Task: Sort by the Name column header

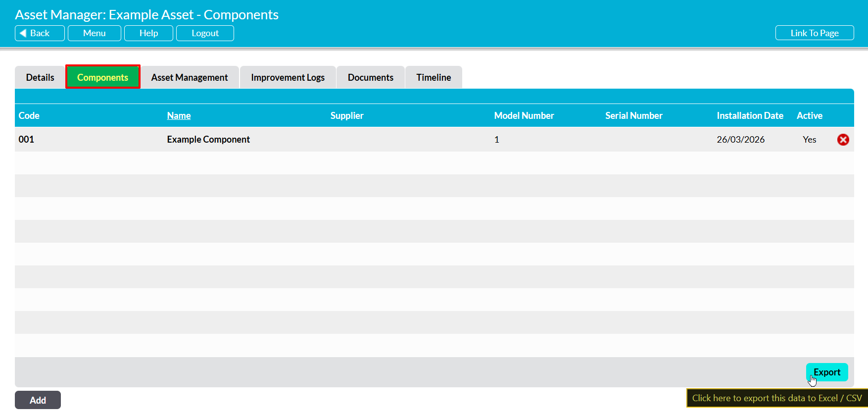Action: [179, 115]
